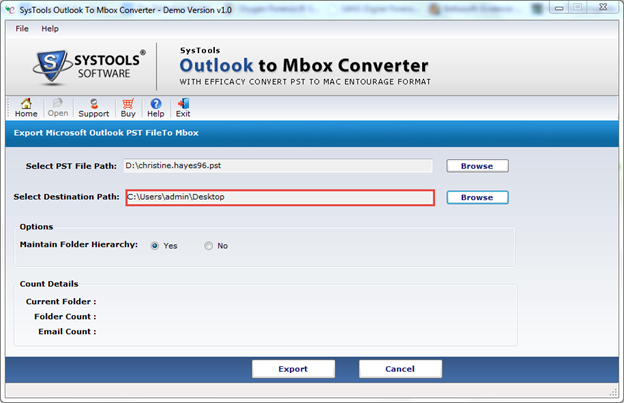The image size is (624, 403).
Task: Click the 'Folder Count :' label
Action: click(x=65, y=317)
